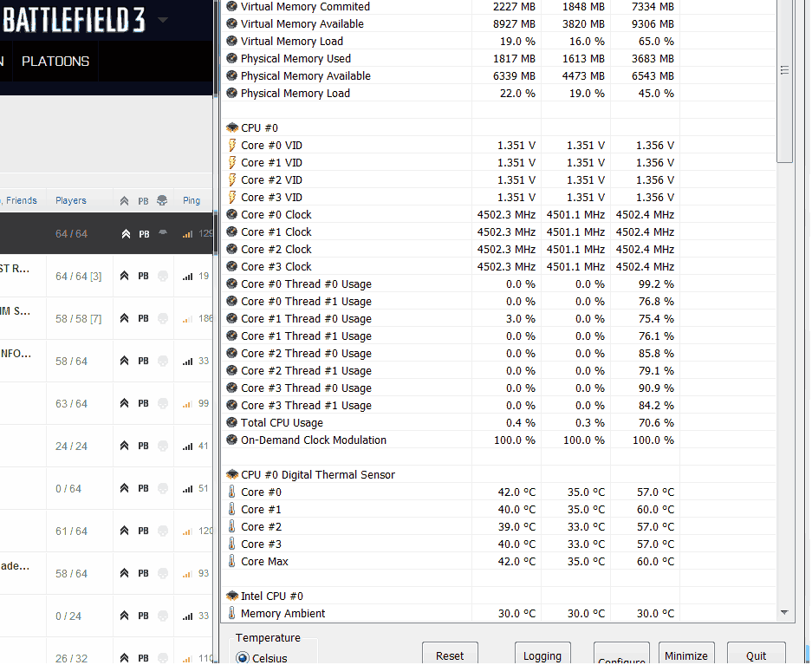
Task: Click the Minimize button in sensor window
Action: (x=686, y=654)
